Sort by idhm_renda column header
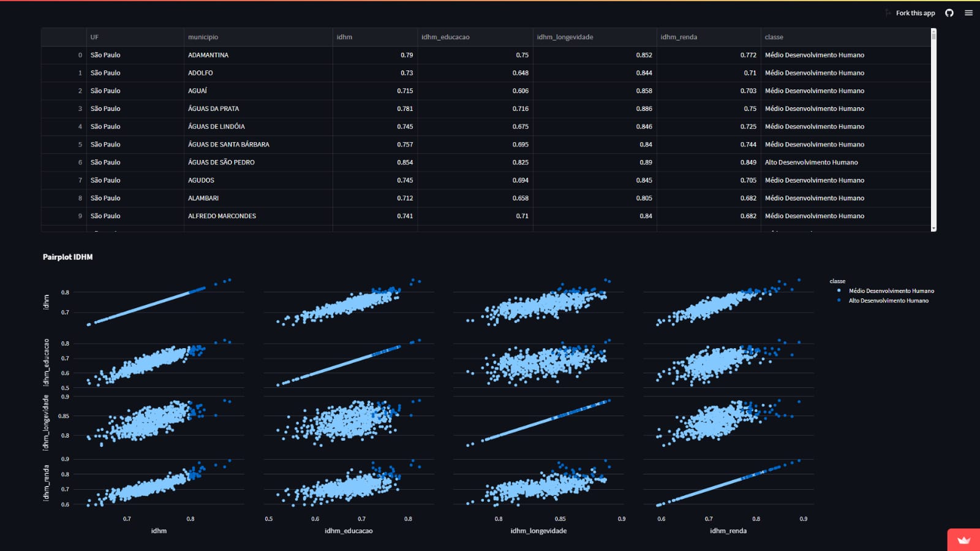This screenshot has height=551, width=980. pyautogui.click(x=708, y=37)
